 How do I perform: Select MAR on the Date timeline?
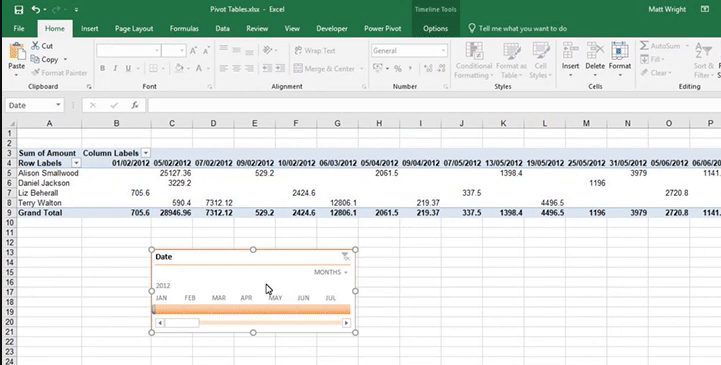[219, 298]
